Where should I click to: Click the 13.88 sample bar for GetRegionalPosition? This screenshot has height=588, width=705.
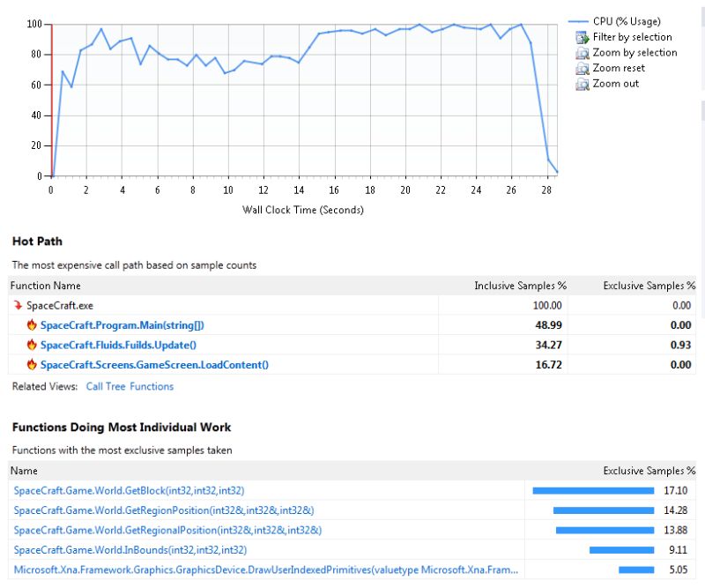(x=605, y=531)
